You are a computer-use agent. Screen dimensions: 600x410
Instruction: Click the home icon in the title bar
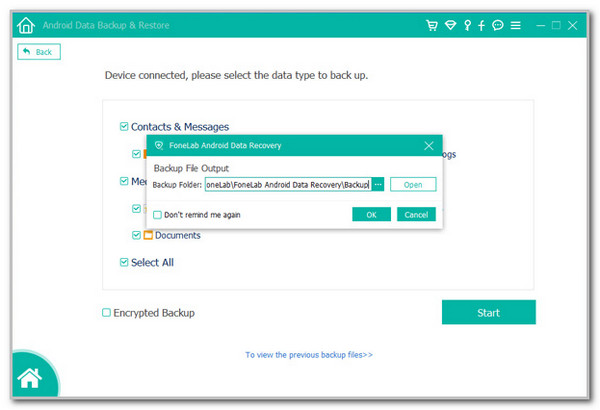[27, 24]
